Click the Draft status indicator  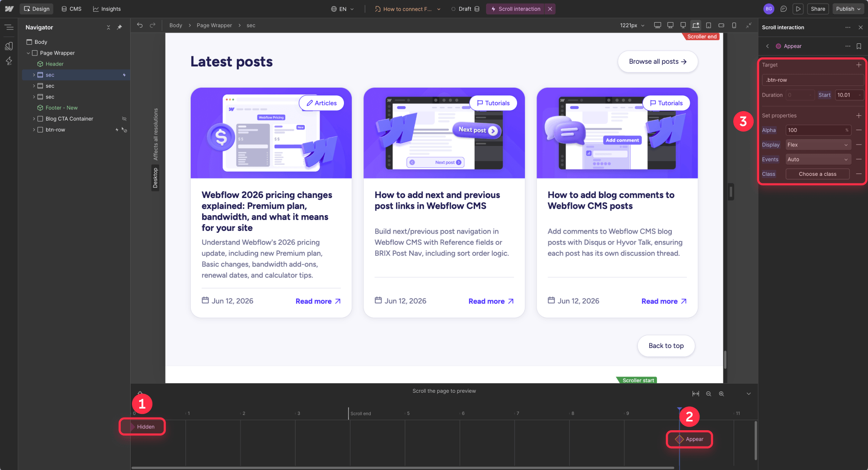pos(465,9)
